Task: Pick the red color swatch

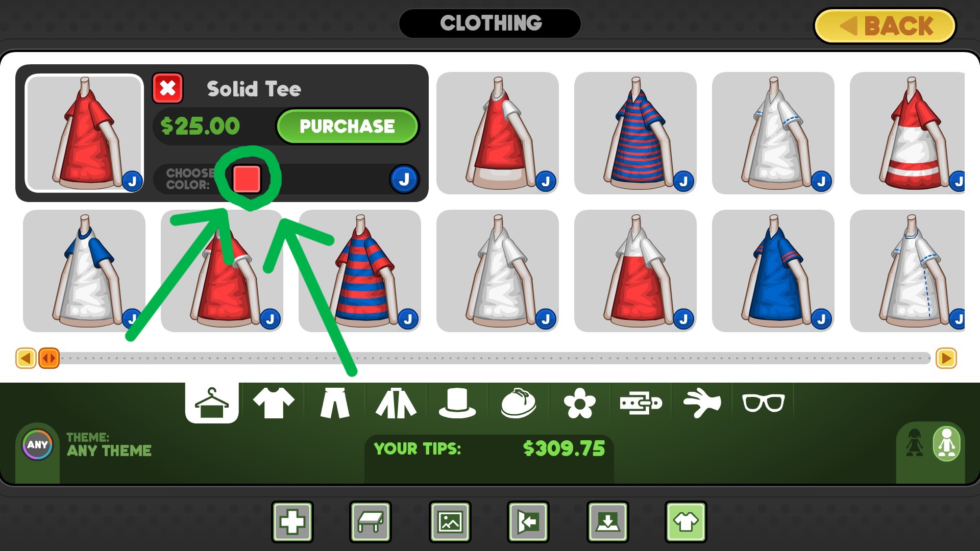Action: [247, 179]
